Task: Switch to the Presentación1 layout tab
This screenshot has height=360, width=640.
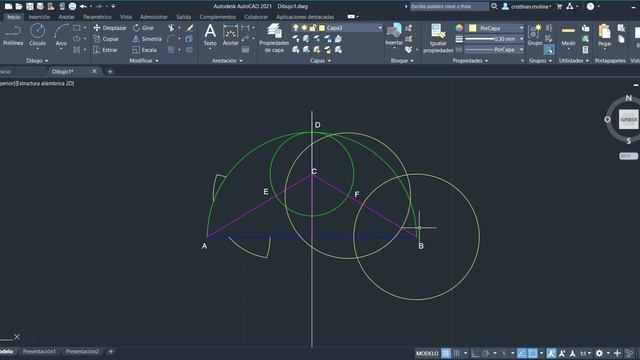Action: (39, 351)
